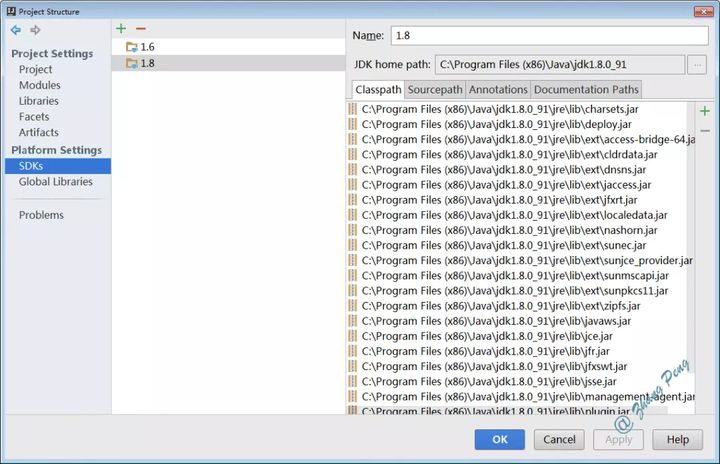The image size is (720, 464).
Task: Select the management-agent.jar entry
Action: [x=528, y=397]
